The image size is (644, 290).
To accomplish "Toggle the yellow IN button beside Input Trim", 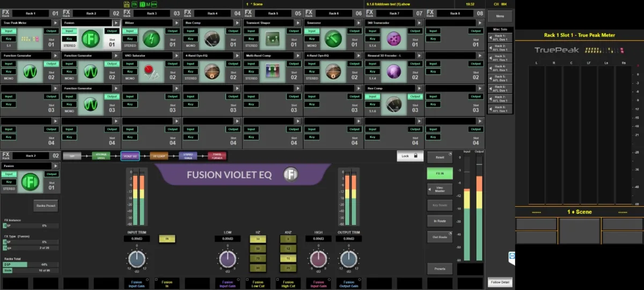I will click(167, 238).
